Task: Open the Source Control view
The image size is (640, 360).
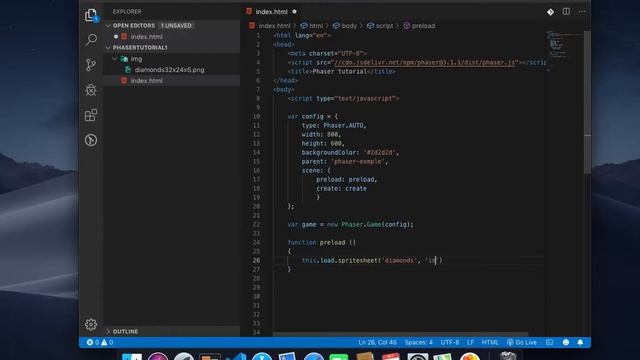Action: [91, 65]
